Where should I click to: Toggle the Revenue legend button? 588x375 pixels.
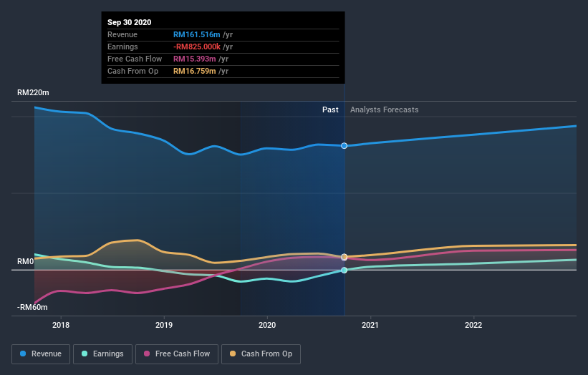click(x=41, y=354)
